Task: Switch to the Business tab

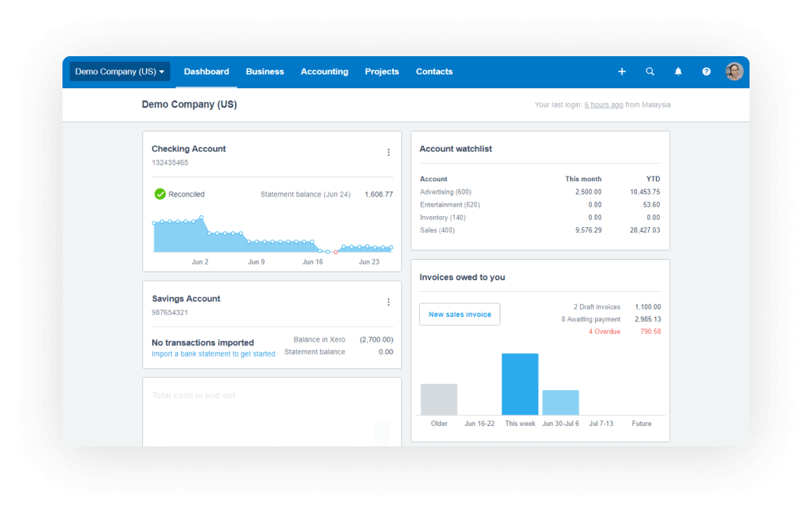Action: point(265,71)
